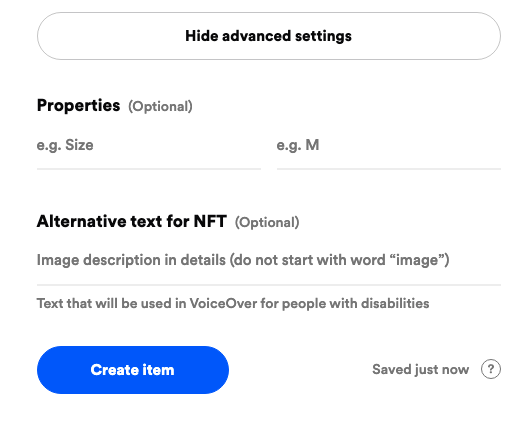The image size is (531, 439).
Task: Click the Create item button
Action: pos(133,370)
